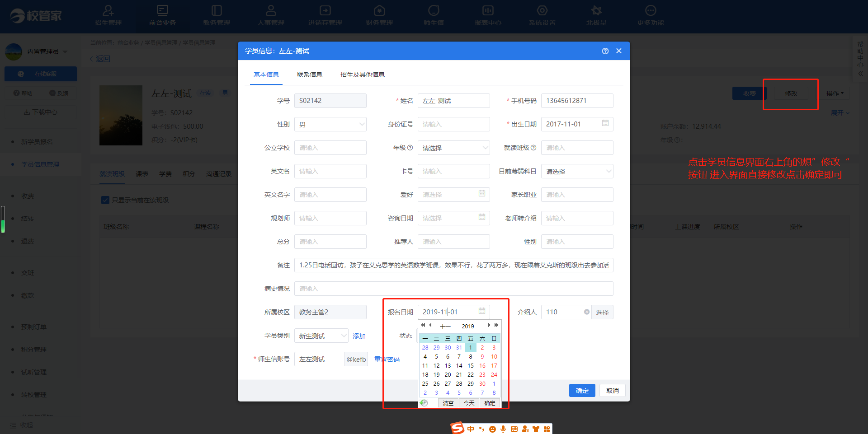This screenshot has height=434, width=868.
Task: Expand the 性别 dropdown showing 男
Action: (330, 124)
